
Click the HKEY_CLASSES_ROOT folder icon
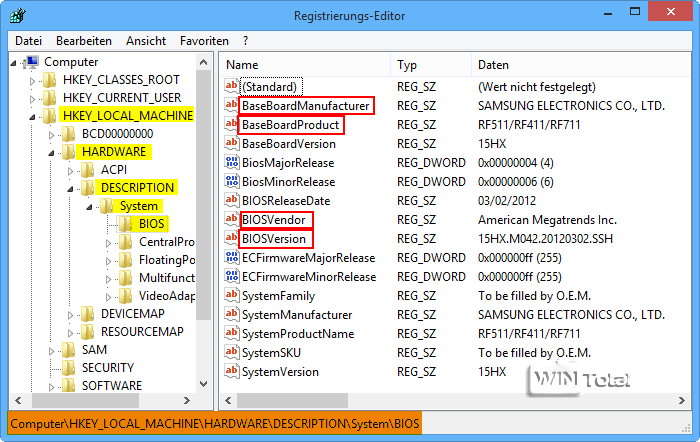coord(49,80)
